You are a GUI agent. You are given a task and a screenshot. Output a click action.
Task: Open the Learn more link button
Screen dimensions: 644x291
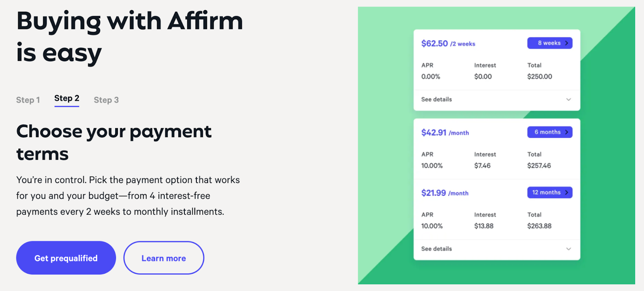164,258
